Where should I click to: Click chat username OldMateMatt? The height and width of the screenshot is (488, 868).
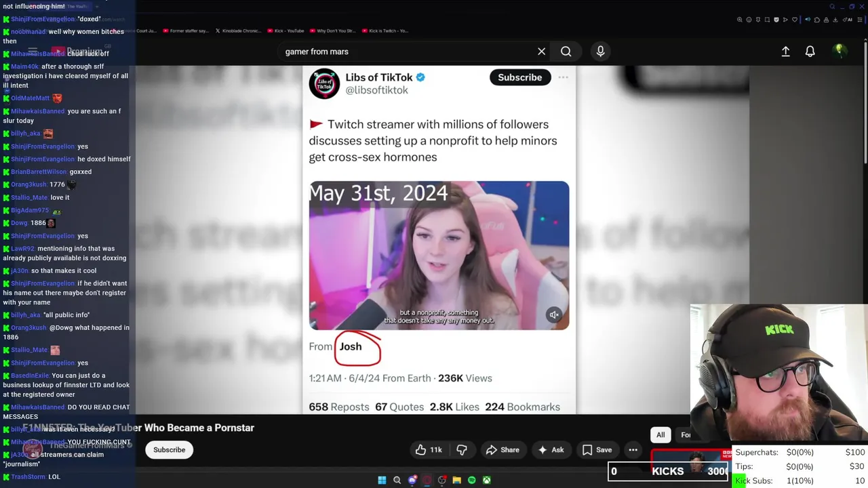31,98
